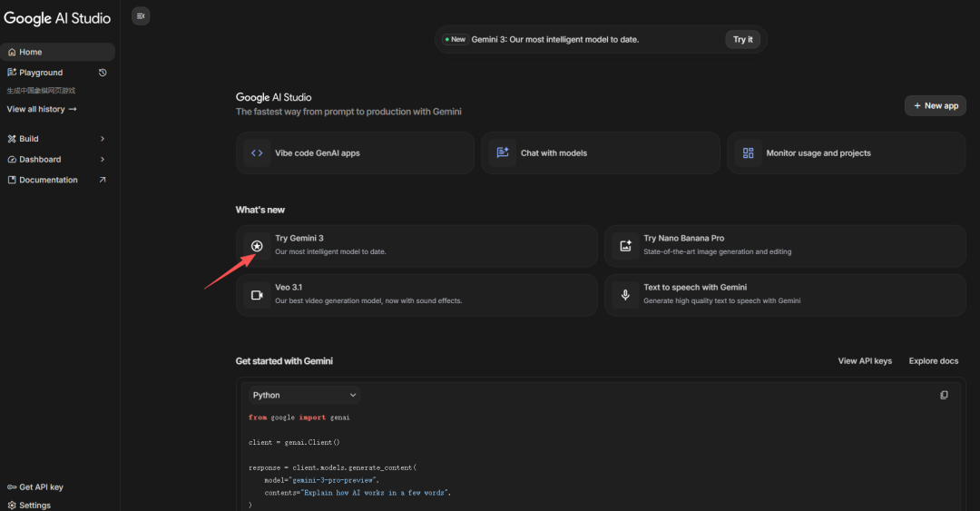Click the View all history link

point(42,109)
